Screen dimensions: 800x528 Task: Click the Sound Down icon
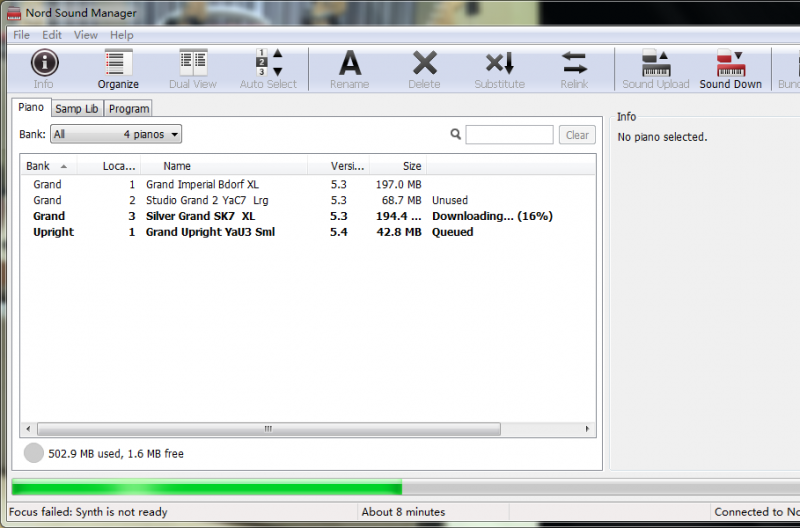[x=730, y=64]
